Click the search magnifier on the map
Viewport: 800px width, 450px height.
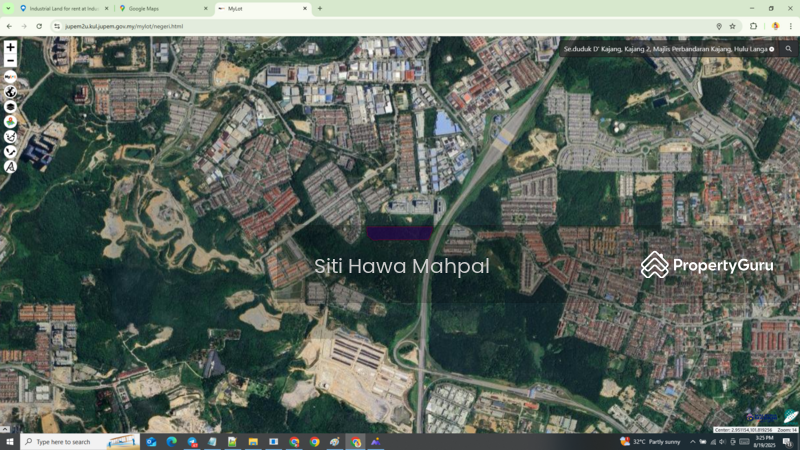pyautogui.click(x=788, y=48)
